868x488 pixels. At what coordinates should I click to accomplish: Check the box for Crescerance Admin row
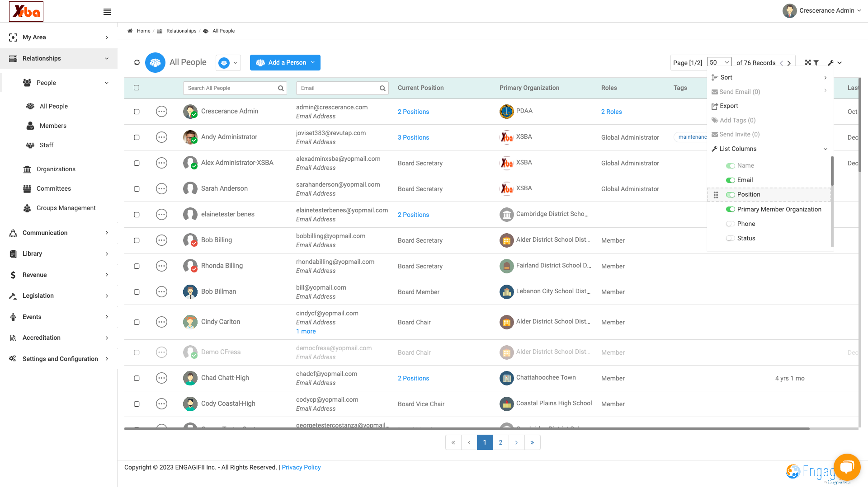click(x=137, y=112)
